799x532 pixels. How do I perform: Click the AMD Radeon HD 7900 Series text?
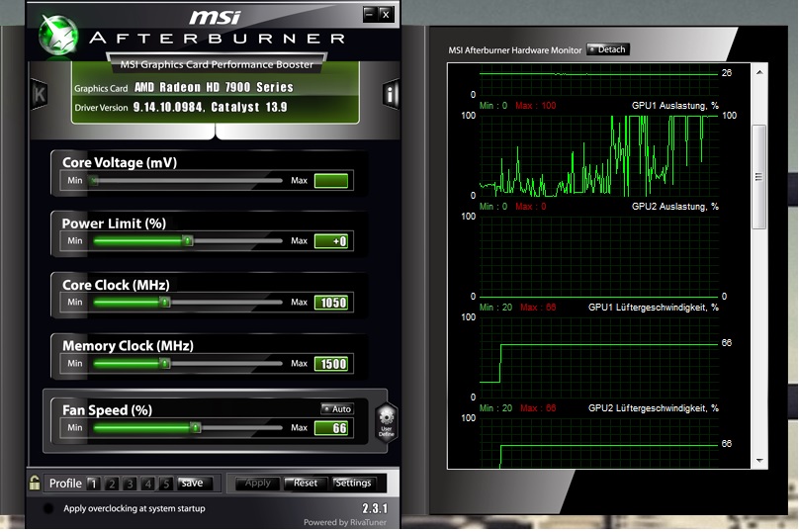(x=214, y=87)
